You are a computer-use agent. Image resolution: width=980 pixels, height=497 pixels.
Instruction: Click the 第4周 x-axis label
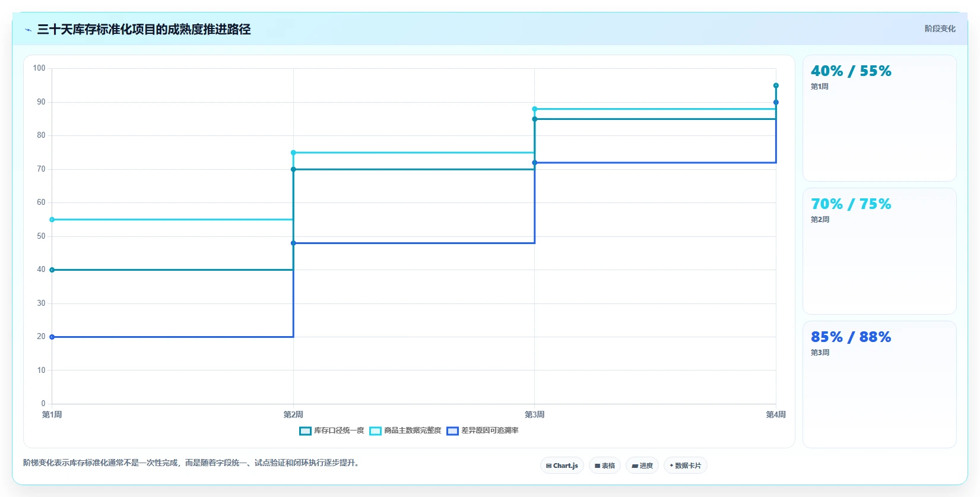(776, 414)
